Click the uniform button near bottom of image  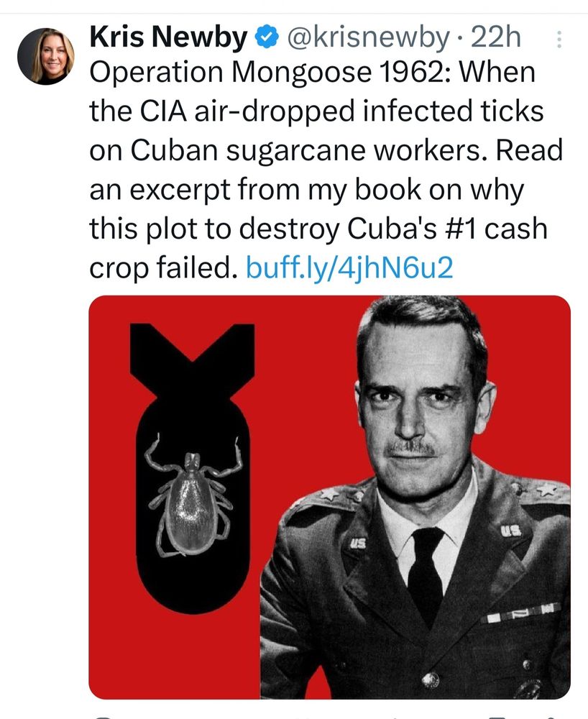click(x=431, y=679)
